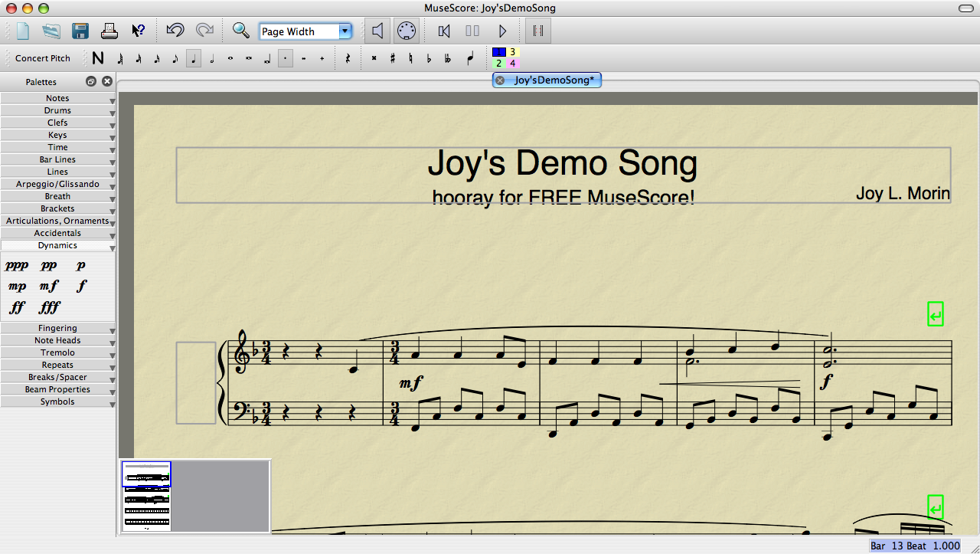Toggle the MIDI input button
The height and width of the screenshot is (554, 980).
point(407,31)
